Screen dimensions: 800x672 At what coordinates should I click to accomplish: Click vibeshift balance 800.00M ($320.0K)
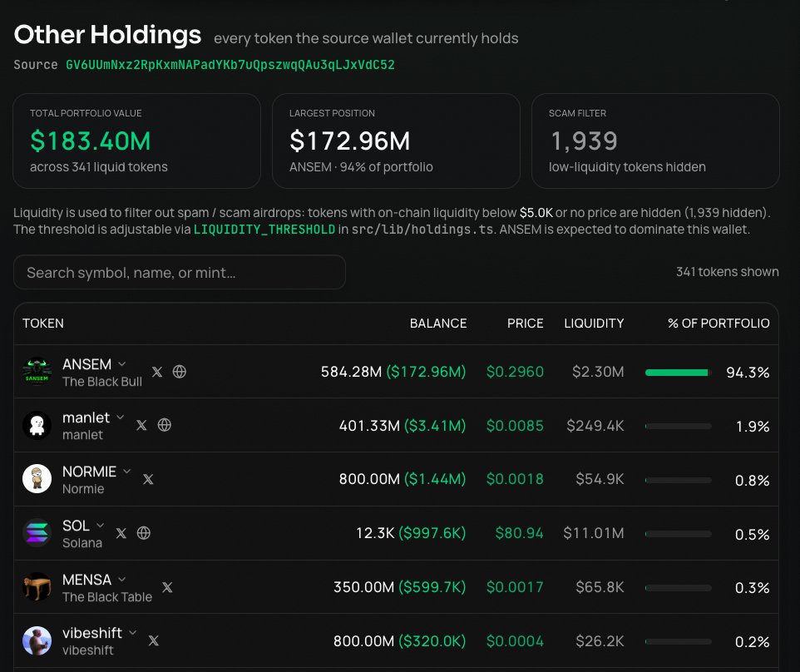pyautogui.click(x=399, y=641)
